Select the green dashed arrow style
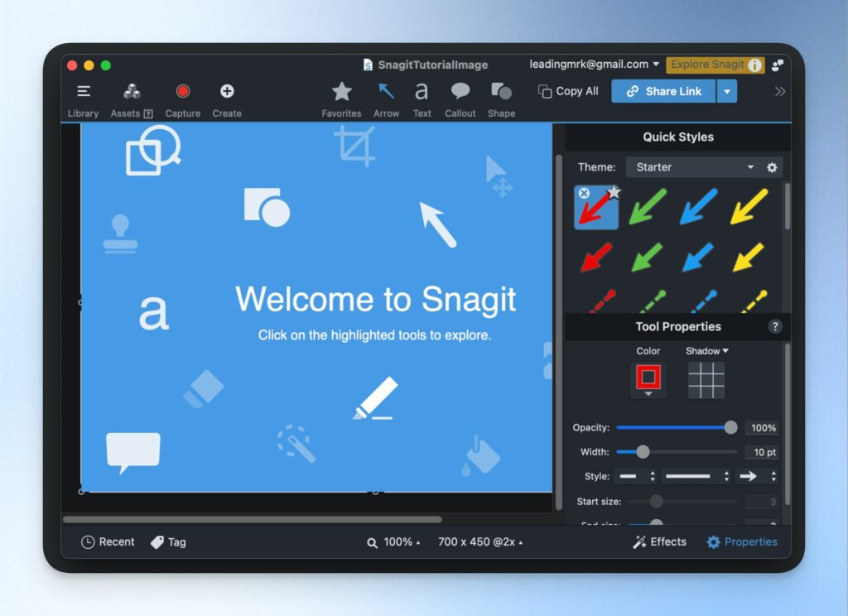Viewport: 848px width, 616px height. click(653, 301)
